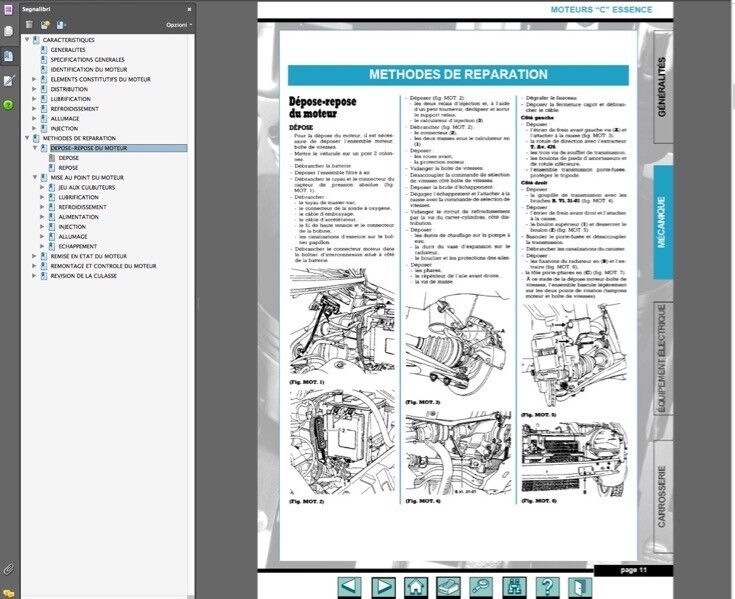Screen dimensions: 735x599
Task: Select SPECIFICATIONS GENERALES bookmark
Action: click(88, 60)
